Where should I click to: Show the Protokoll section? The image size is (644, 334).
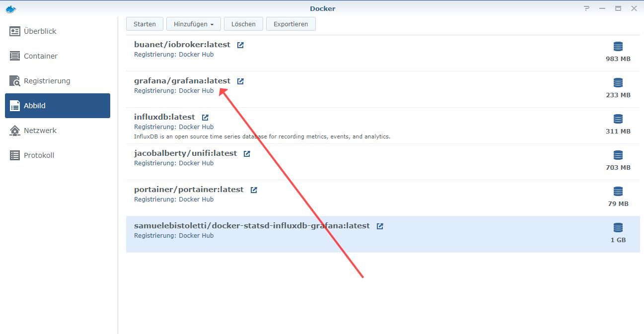tap(58, 155)
